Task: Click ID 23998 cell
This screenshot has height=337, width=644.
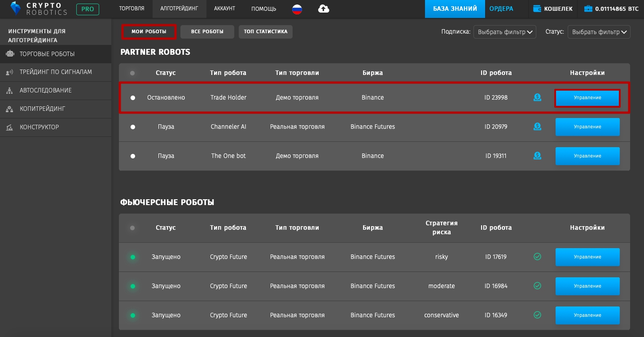Action: pyautogui.click(x=496, y=97)
